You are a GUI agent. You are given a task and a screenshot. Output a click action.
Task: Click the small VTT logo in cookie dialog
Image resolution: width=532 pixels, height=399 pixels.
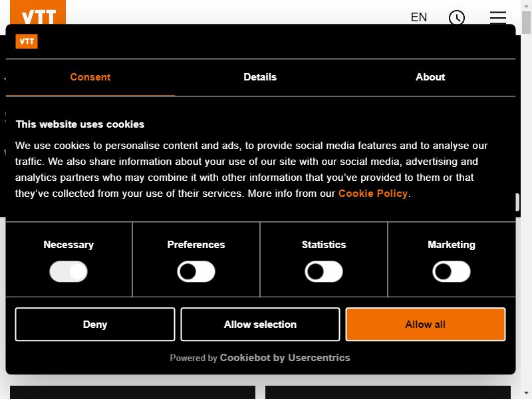[27, 41]
